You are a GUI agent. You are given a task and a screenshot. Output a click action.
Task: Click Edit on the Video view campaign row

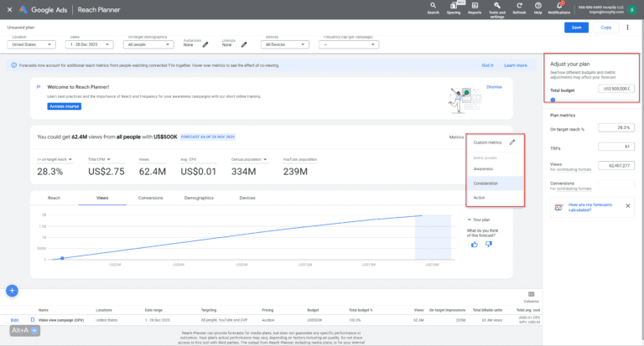coord(14,320)
